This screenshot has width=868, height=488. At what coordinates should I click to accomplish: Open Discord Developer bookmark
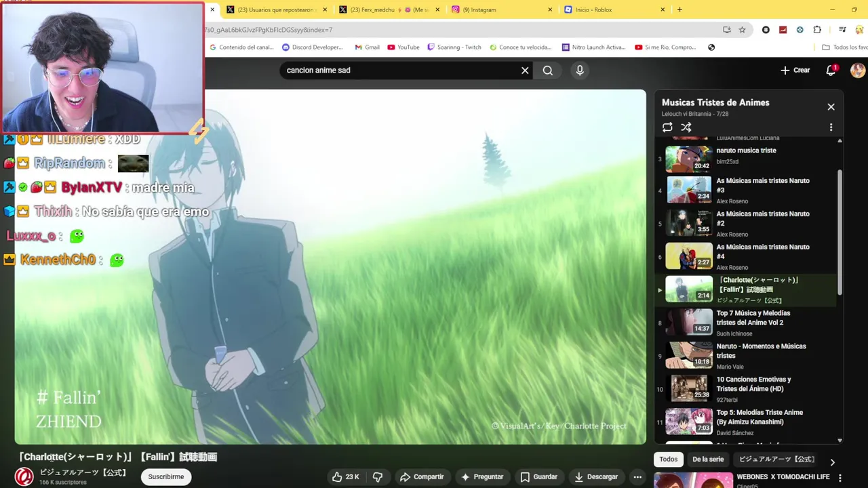[313, 47]
